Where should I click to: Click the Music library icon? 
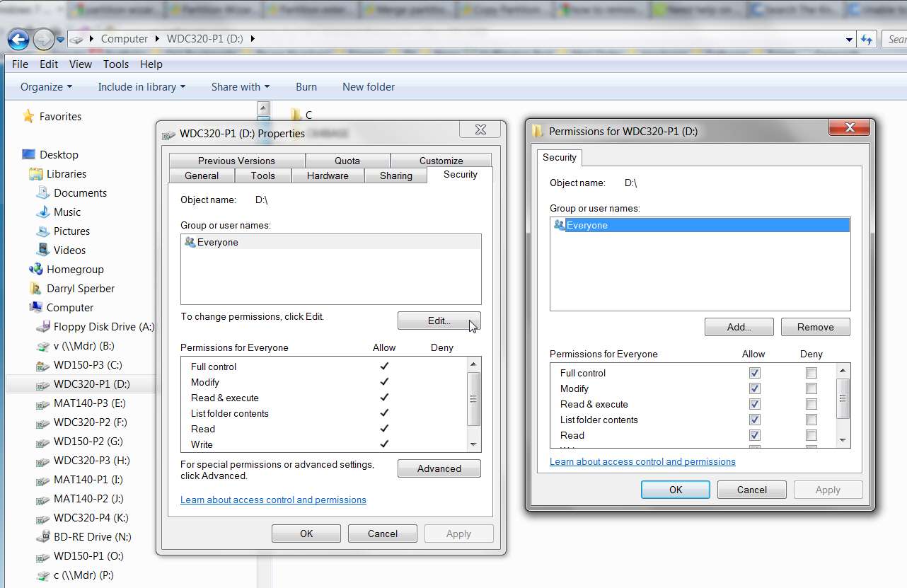click(42, 212)
